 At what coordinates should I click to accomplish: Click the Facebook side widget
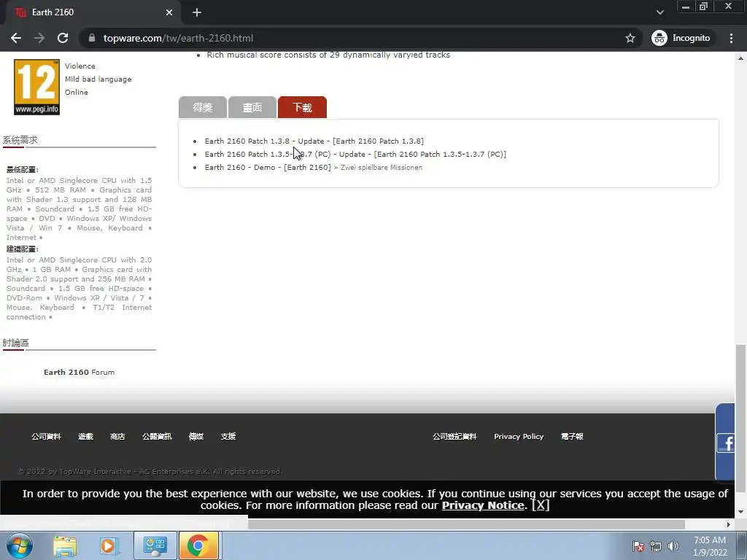[726, 443]
